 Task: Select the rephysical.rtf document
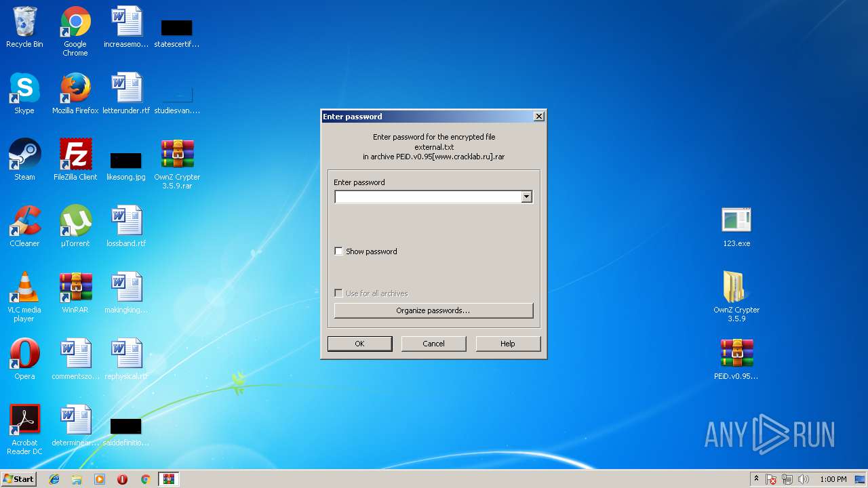click(x=126, y=360)
